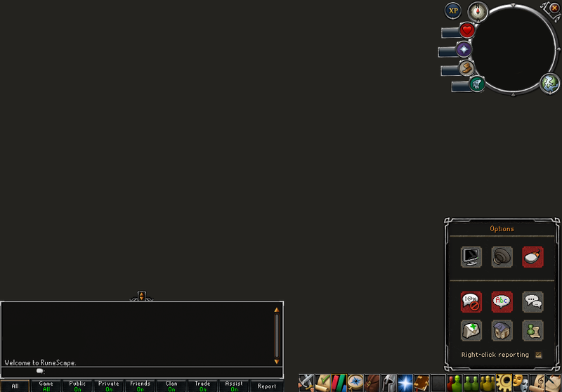562x392 pixels.
Task: Toggle quick prayers via star orb
Action: [464, 49]
